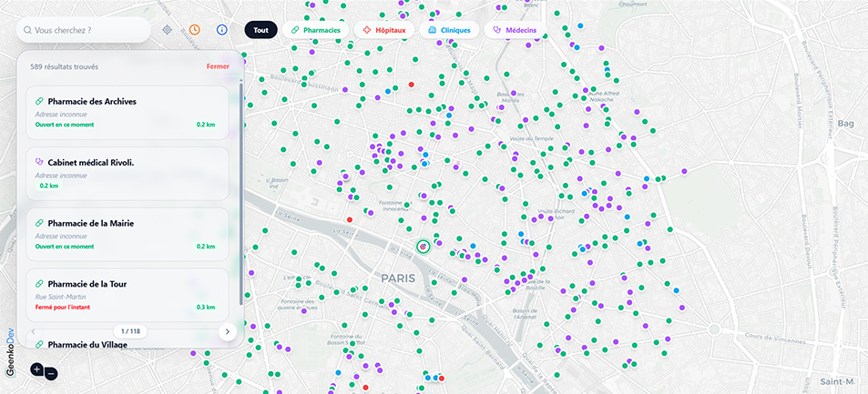Click '589 résultats trouvés' text
The width and height of the screenshot is (868, 394).
pos(65,66)
